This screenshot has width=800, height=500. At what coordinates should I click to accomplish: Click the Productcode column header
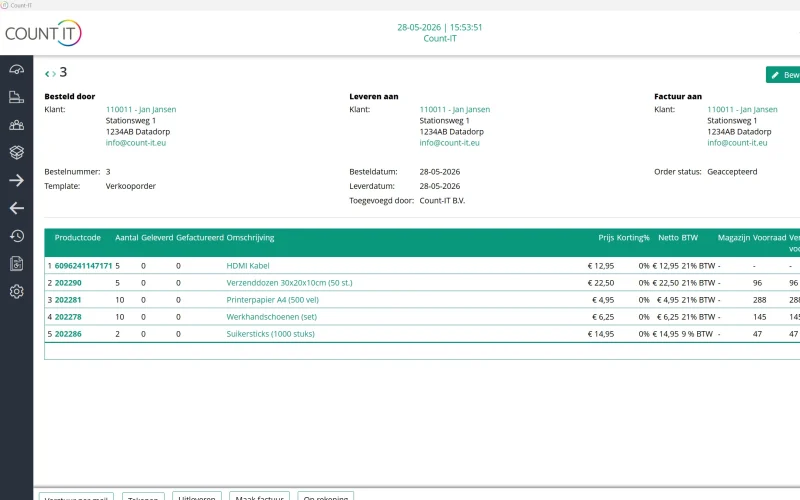pos(78,238)
